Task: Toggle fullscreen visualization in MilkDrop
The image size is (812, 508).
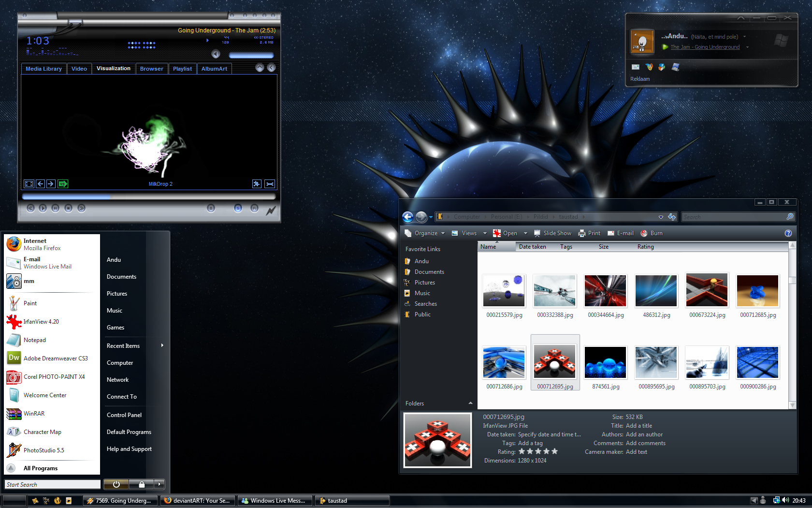Action: tap(29, 184)
